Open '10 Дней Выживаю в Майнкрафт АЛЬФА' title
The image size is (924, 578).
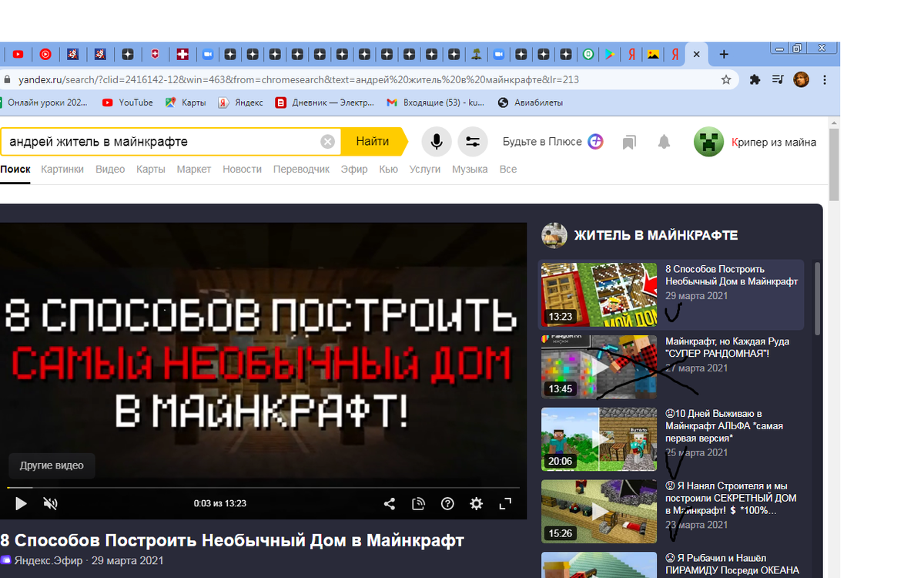(725, 426)
